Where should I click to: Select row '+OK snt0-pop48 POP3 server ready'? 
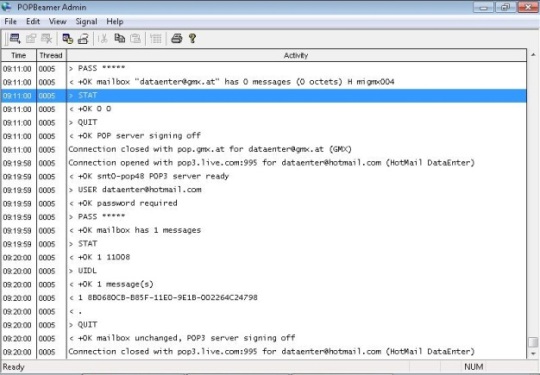coord(264,176)
